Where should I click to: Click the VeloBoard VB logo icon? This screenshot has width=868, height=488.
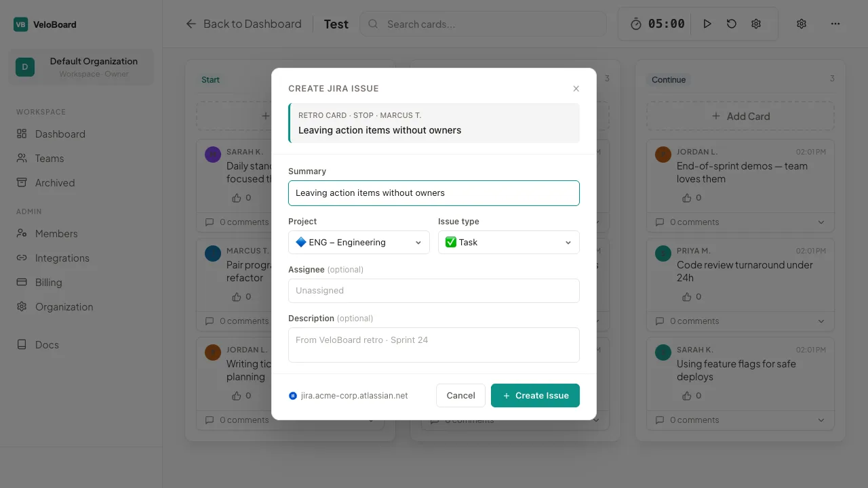tap(21, 24)
